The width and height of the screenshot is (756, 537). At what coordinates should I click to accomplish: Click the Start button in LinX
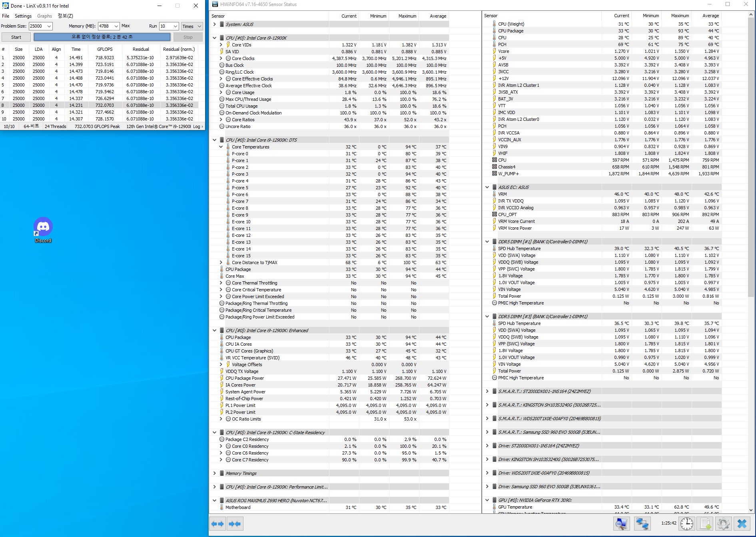pos(16,37)
